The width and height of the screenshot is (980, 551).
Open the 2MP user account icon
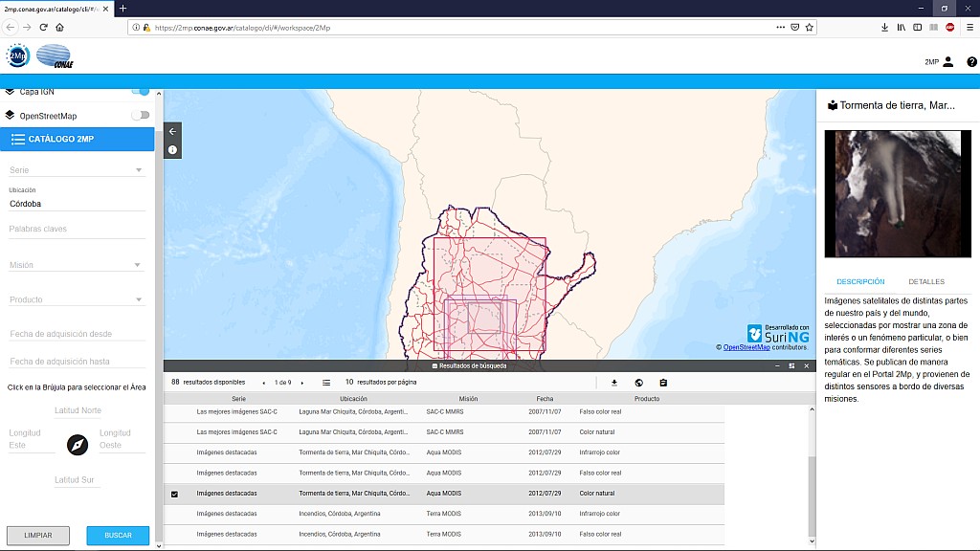947,62
